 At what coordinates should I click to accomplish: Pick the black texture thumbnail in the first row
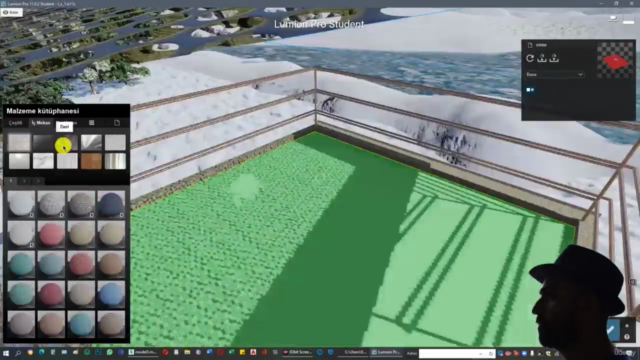[43, 143]
